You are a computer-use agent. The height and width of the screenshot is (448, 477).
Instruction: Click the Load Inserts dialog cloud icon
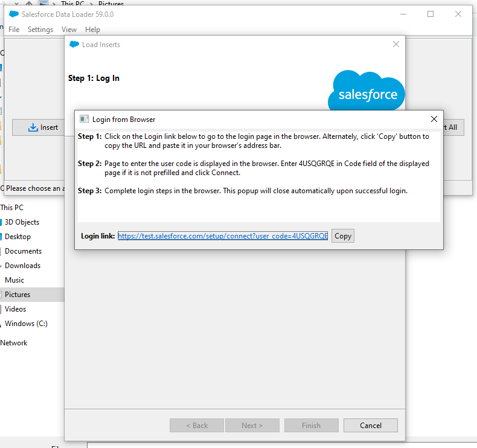74,44
